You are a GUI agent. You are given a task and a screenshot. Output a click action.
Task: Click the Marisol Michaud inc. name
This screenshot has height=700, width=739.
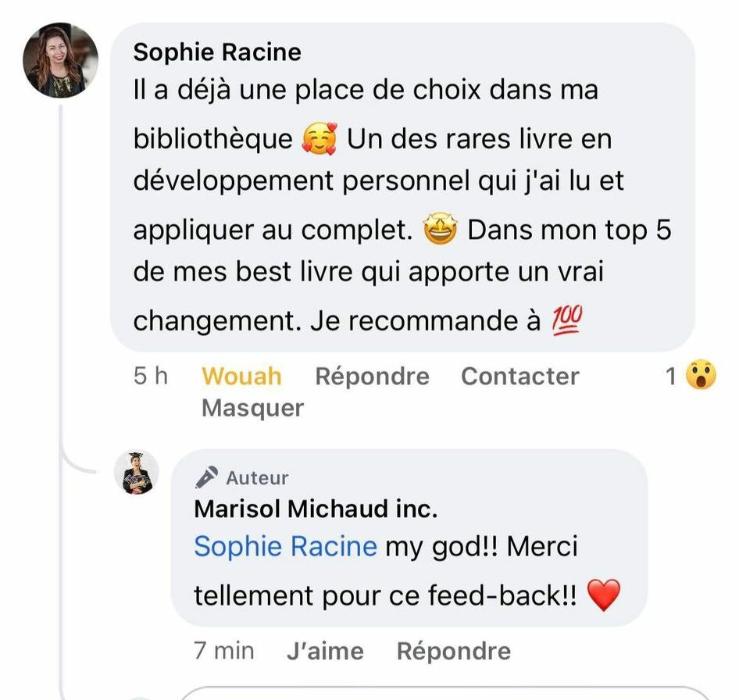[x=316, y=509]
